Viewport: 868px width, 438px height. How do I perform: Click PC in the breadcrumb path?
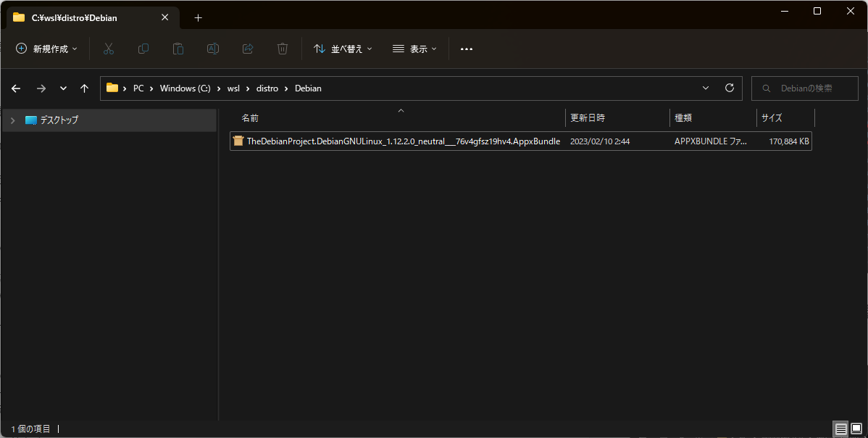138,88
